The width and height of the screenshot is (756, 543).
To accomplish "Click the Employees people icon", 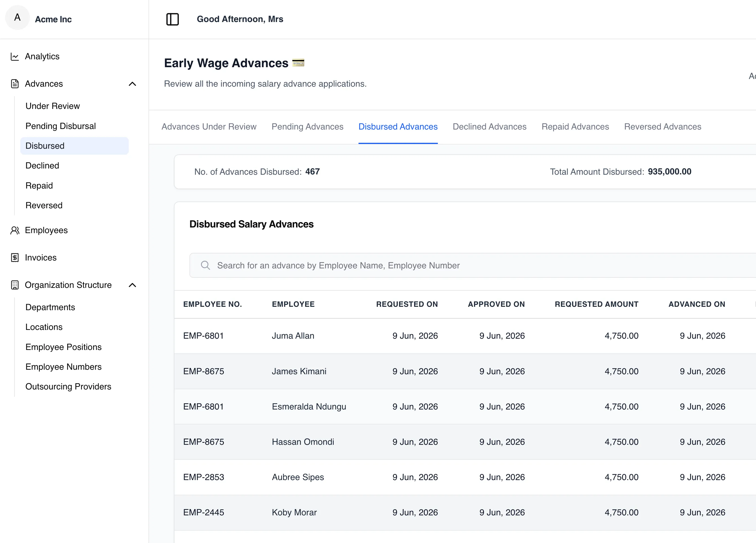I will (x=15, y=230).
